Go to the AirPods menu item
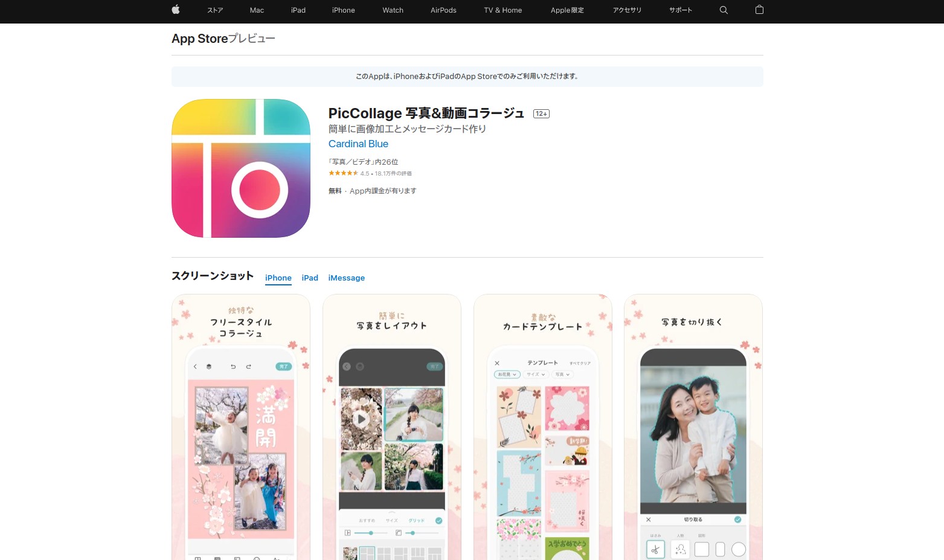 [x=443, y=10]
